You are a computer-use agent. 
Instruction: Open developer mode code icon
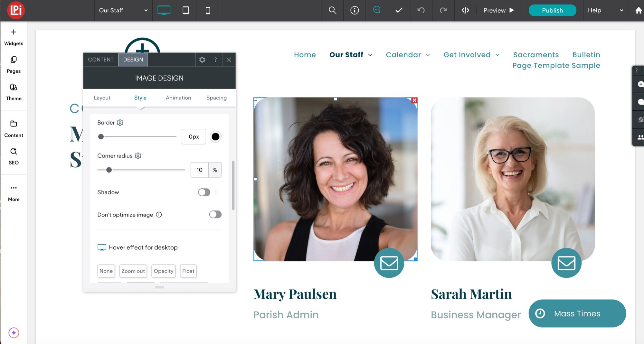point(465,10)
